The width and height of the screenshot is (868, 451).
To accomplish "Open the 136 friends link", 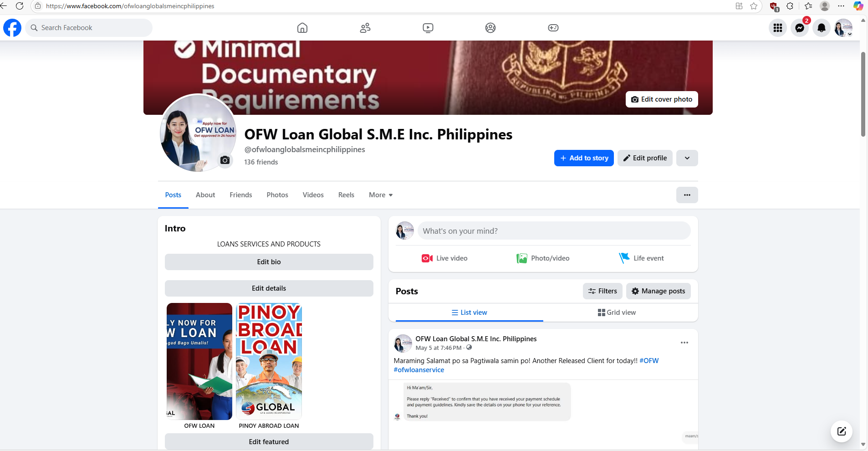I will (261, 162).
